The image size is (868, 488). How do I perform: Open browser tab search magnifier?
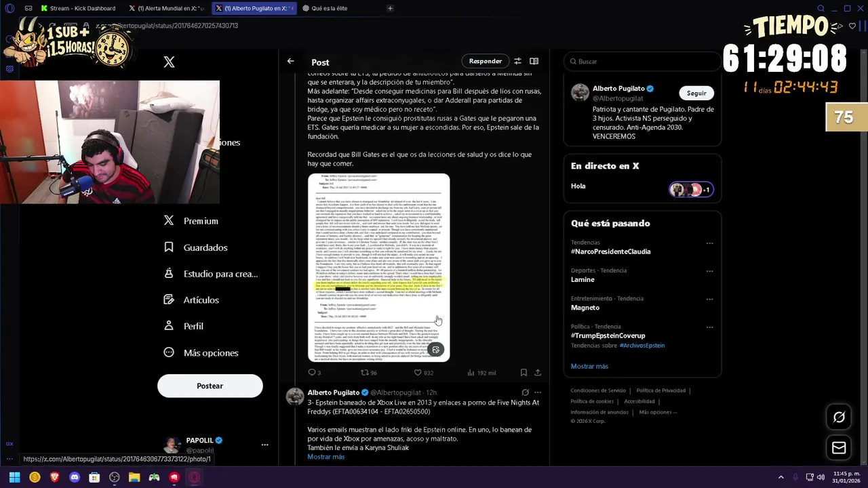tap(821, 9)
